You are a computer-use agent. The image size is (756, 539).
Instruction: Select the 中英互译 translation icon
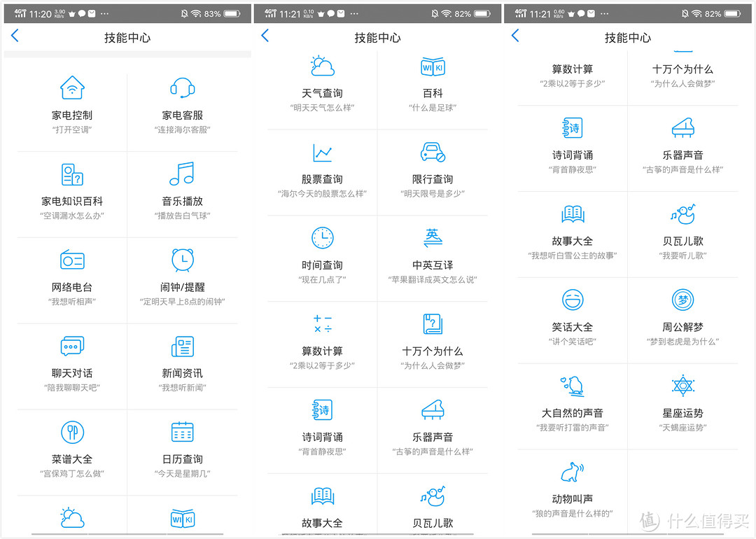(433, 238)
